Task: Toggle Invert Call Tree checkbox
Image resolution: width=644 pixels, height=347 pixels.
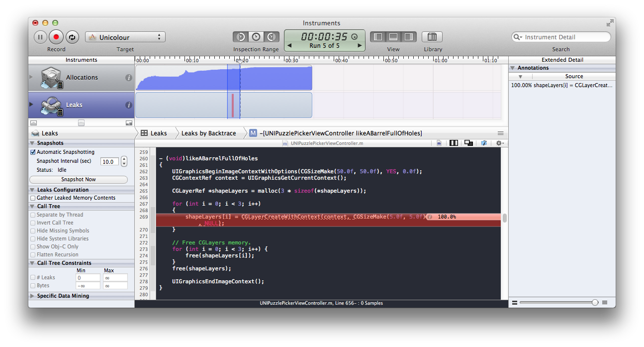Action: pyautogui.click(x=33, y=223)
